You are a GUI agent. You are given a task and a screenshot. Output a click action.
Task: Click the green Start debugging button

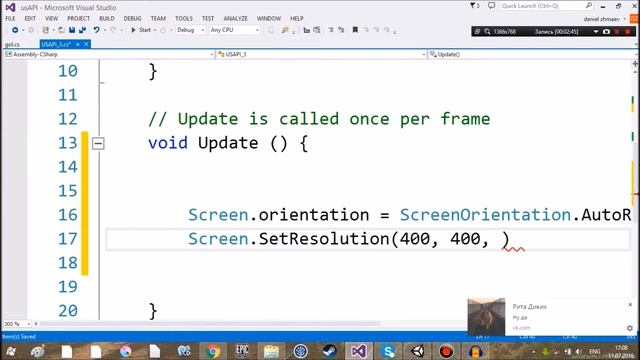[141, 30]
